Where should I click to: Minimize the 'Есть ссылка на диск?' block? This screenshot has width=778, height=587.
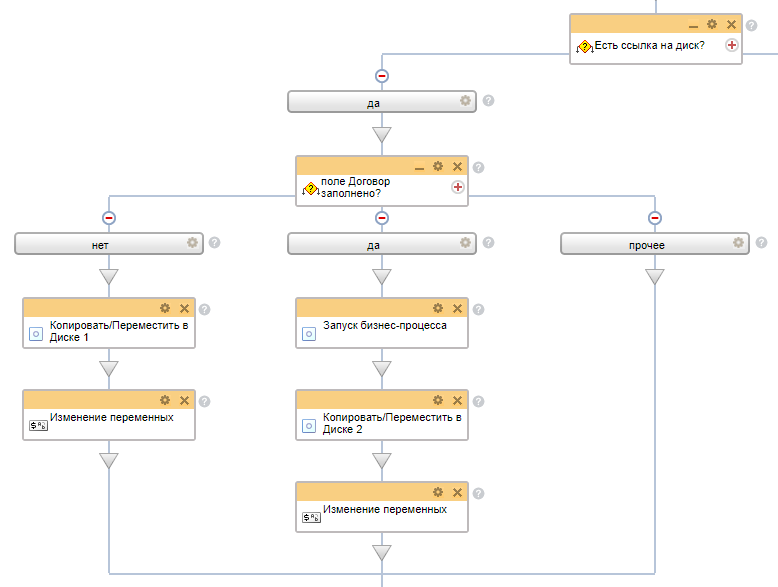click(693, 25)
